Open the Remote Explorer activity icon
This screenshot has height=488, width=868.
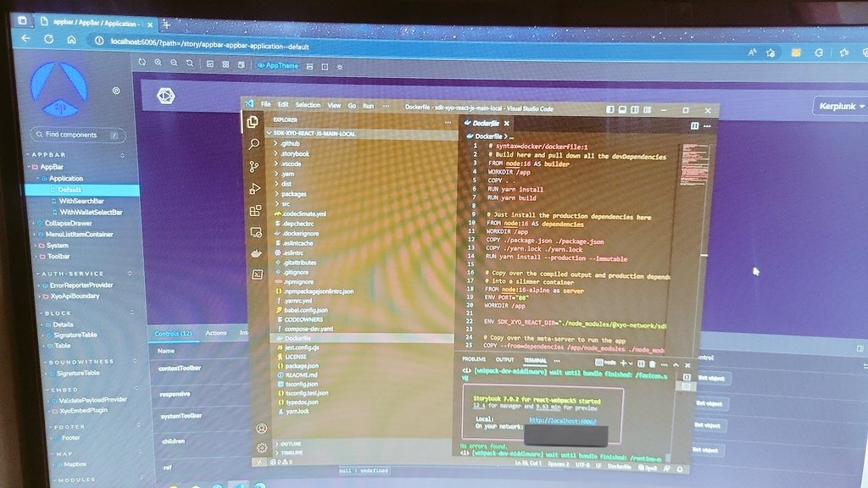pos(256,232)
